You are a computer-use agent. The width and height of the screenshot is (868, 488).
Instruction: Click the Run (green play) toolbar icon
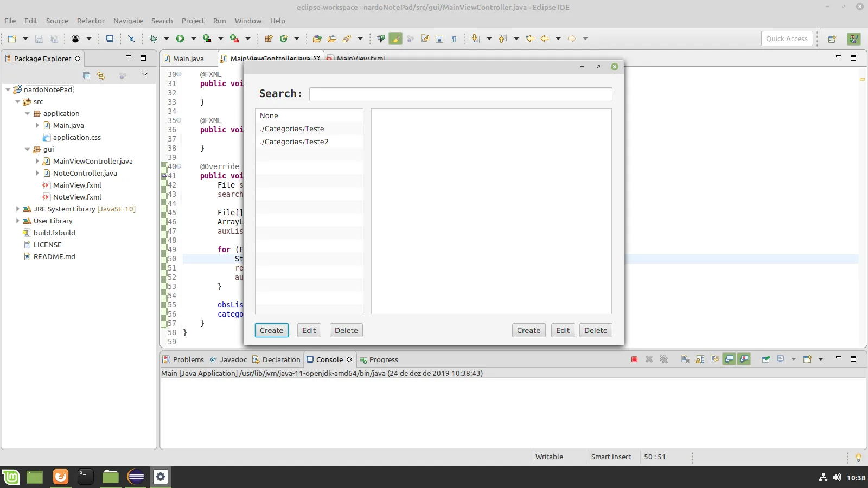click(180, 38)
